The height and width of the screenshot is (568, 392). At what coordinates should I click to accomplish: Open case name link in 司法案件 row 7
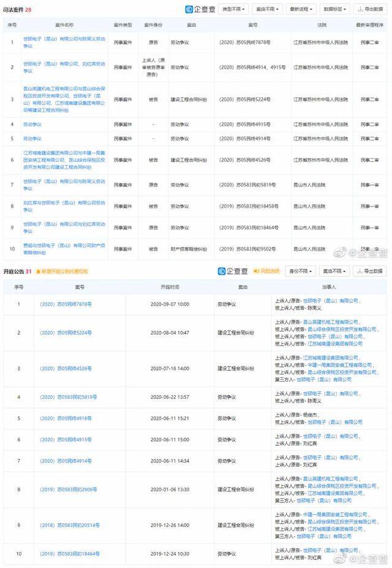coord(64,185)
